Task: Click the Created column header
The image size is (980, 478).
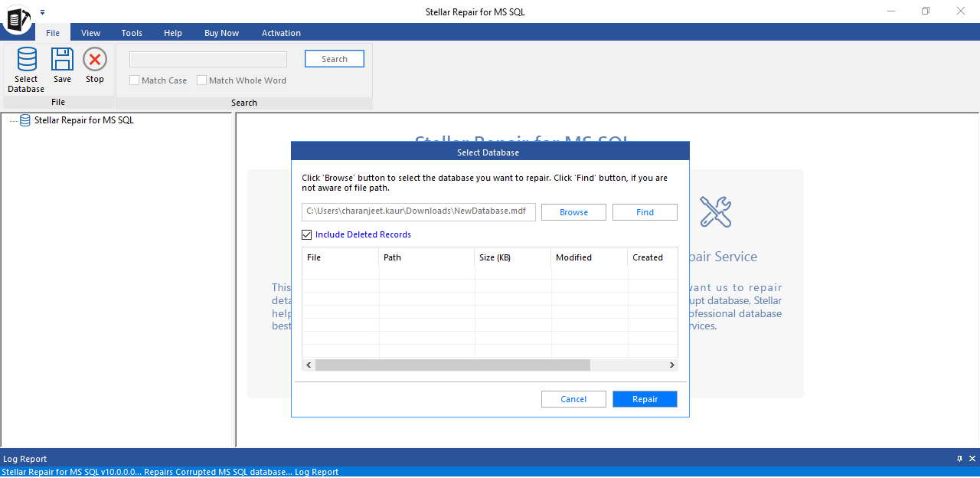Action: point(652,257)
